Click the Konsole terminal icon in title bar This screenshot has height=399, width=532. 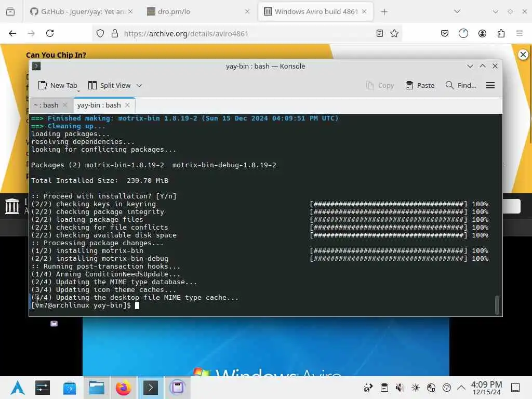[36, 66]
